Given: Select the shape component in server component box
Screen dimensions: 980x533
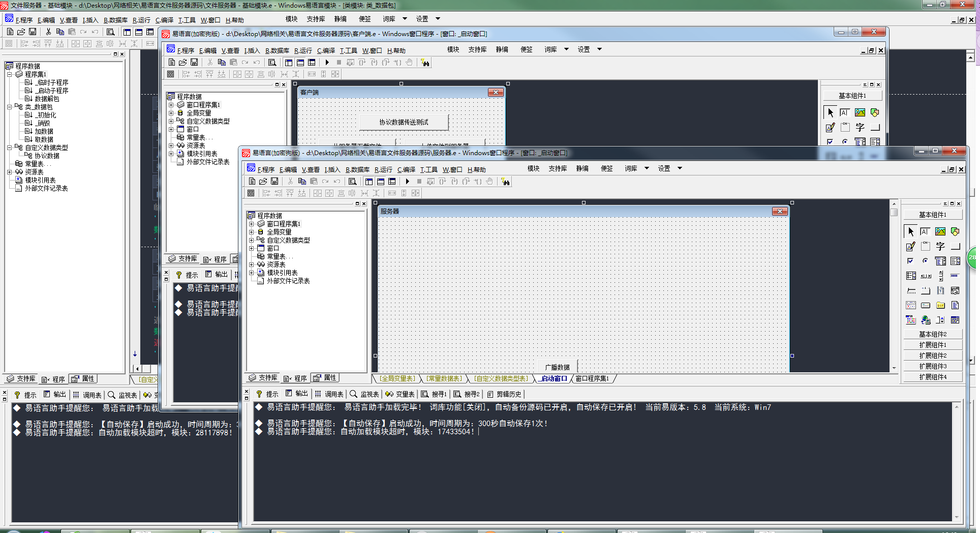Looking at the screenshot, I should point(955,232).
